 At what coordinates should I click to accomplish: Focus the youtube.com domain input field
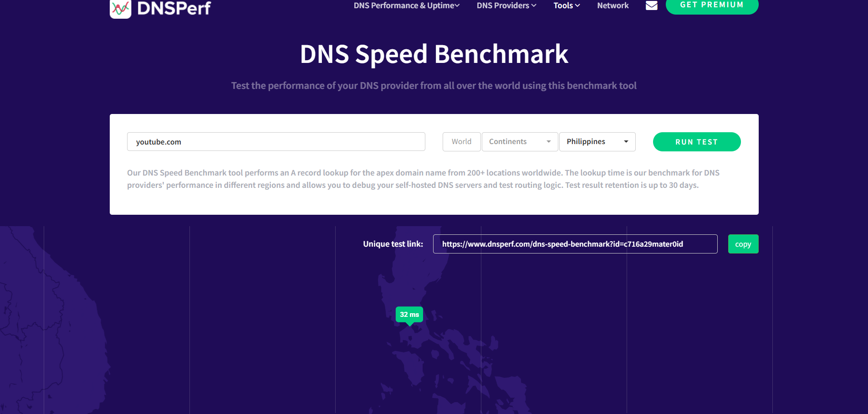click(x=276, y=142)
